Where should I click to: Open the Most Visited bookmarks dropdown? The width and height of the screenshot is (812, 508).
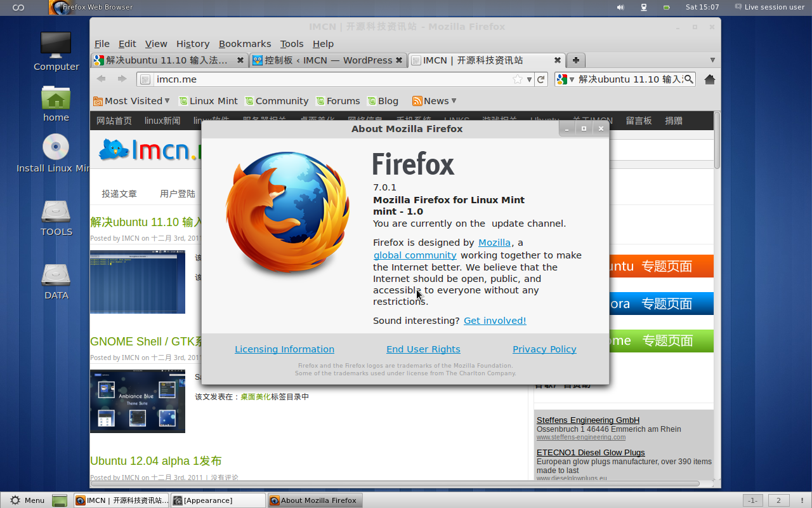131,101
